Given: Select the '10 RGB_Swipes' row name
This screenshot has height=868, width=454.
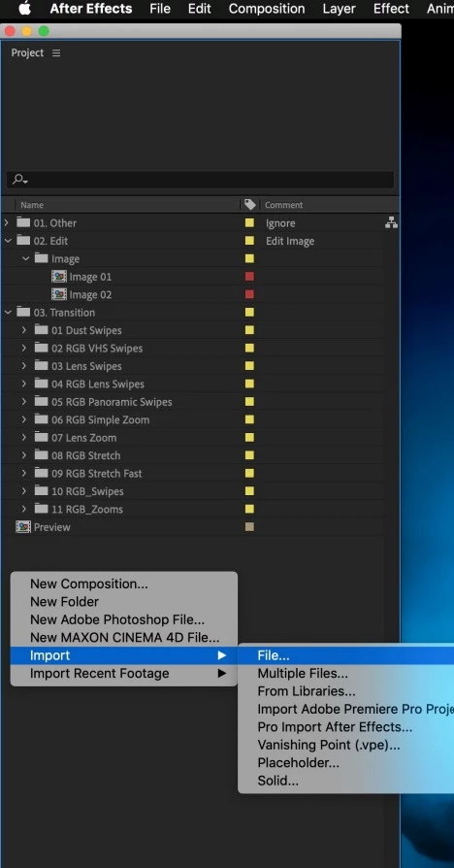Looking at the screenshot, I should pyautogui.click(x=87, y=491).
